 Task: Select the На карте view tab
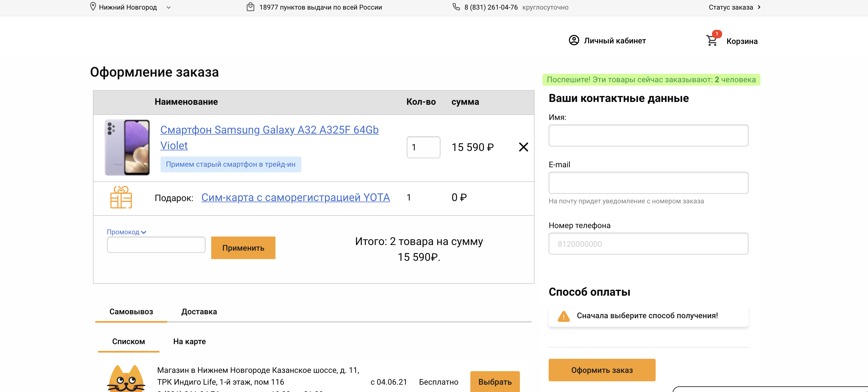[x=189, y=341]
